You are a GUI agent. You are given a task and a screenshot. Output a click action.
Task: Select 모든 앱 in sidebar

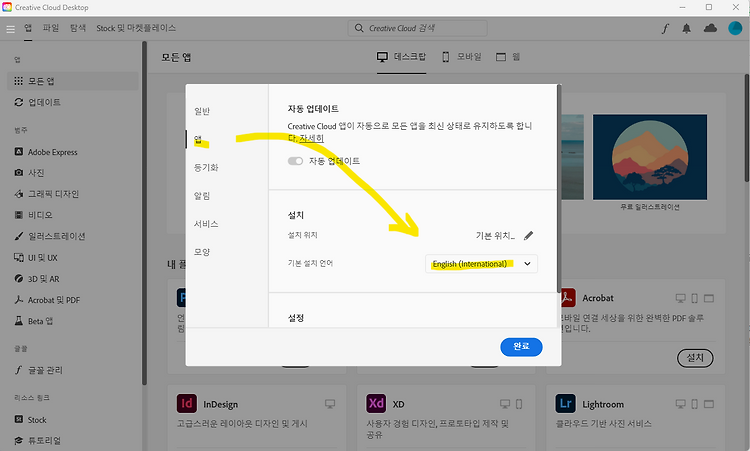[73, 81]
